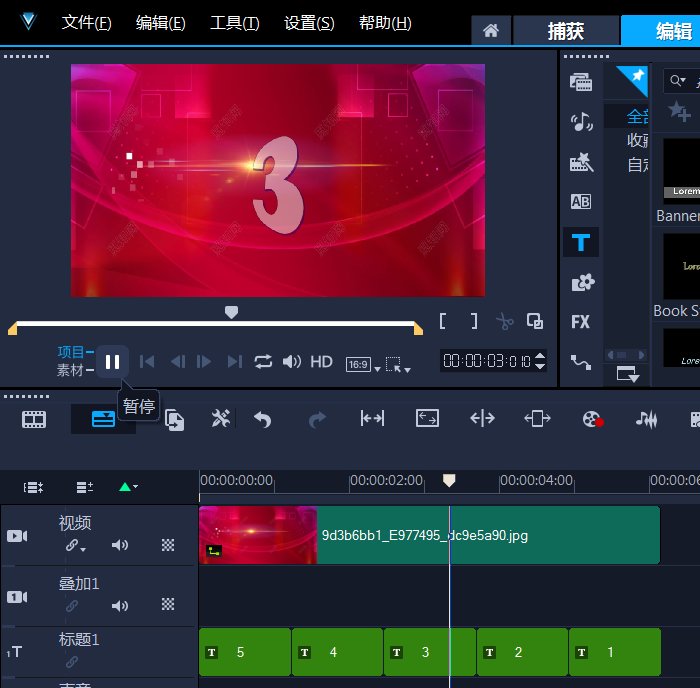Open the Path motion library
Screen dimensions: 700x688
pyautogui.click(x=580, y=362)
